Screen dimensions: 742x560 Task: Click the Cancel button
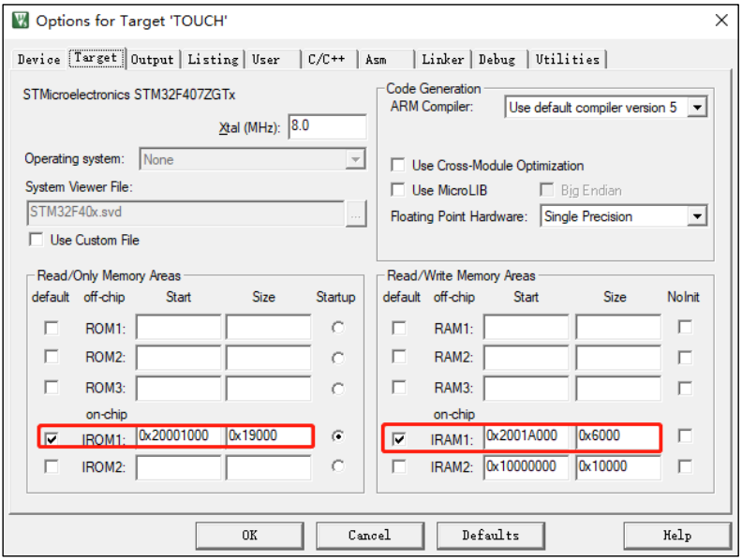[369, 536]
